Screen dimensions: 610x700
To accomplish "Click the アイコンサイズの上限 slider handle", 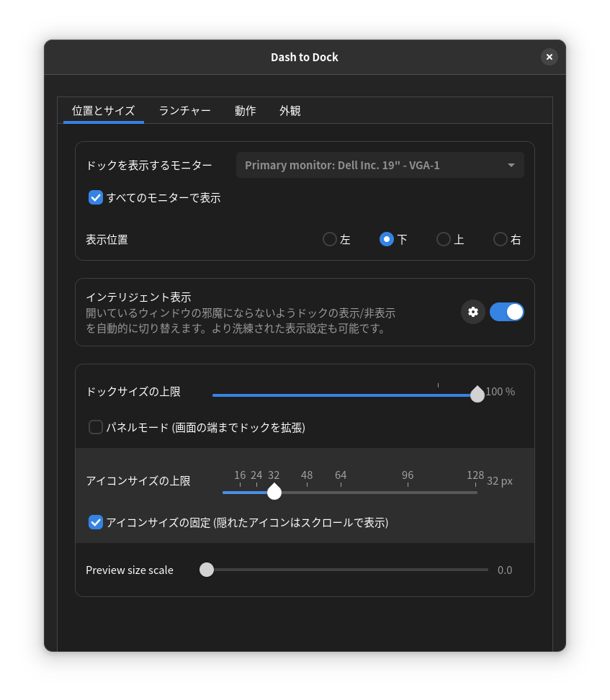I will [x=274, y=492].
